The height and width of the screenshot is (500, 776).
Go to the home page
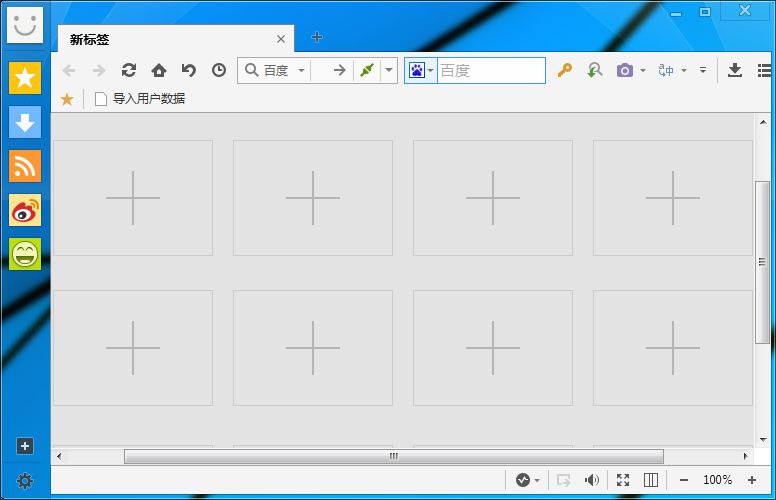click(x=159, y=70)
